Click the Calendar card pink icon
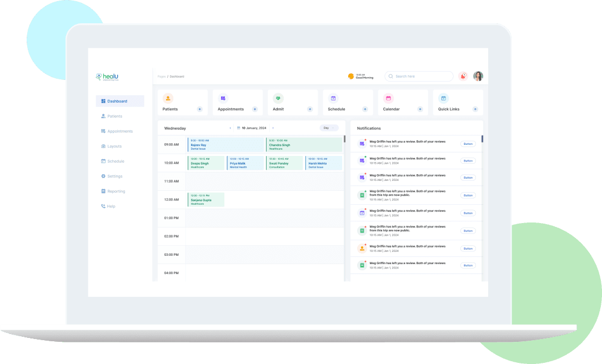This screenshot has height=364, width=602. coord(388,98)
